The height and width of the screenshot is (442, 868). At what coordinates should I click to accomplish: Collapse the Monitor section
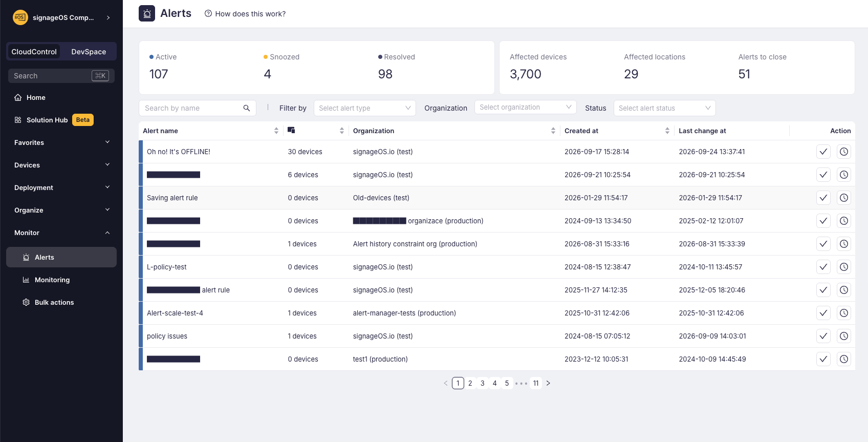(61, 233)
